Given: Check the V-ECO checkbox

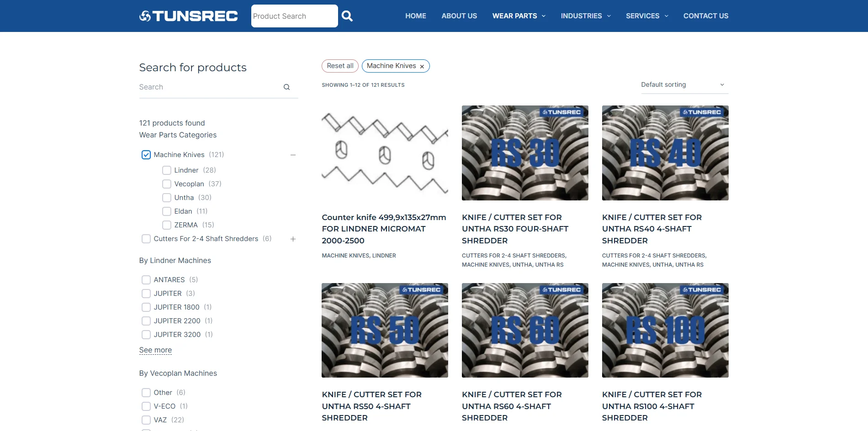Looking at the screenshot, I should [146, 406].
